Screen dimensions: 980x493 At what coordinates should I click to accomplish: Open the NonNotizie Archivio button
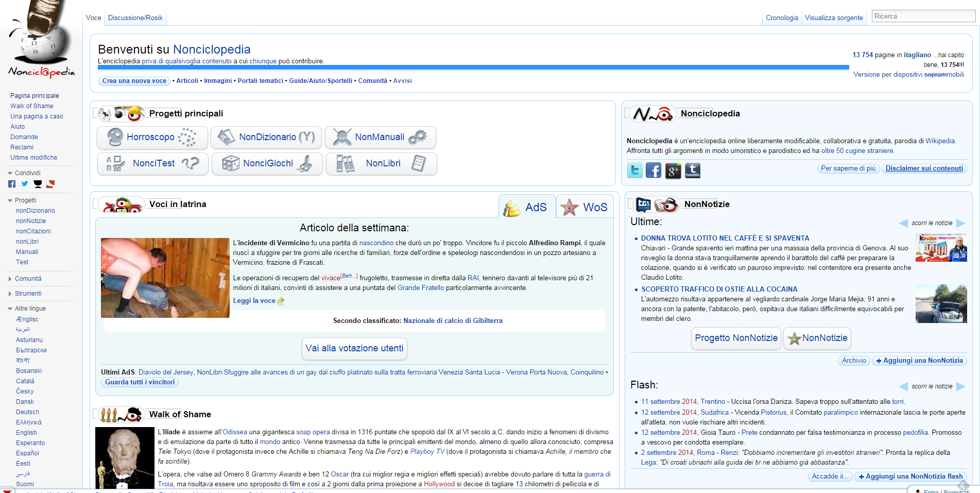click(854, 361)
